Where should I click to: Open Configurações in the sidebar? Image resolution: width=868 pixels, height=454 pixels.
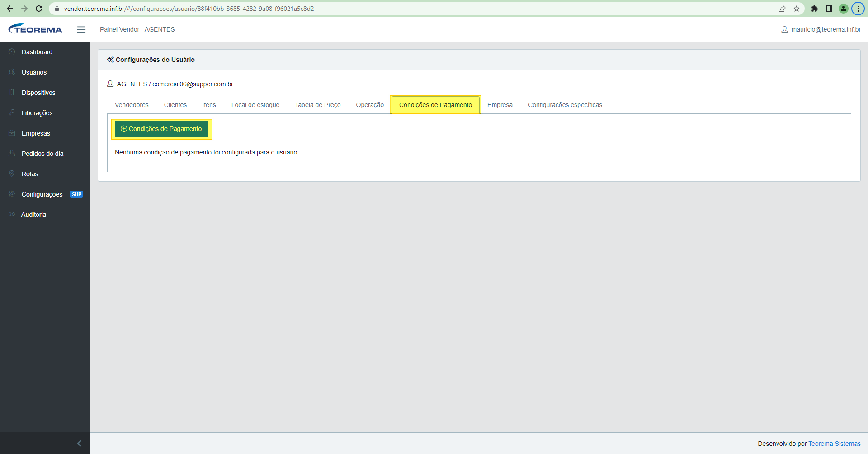[45, 194]
